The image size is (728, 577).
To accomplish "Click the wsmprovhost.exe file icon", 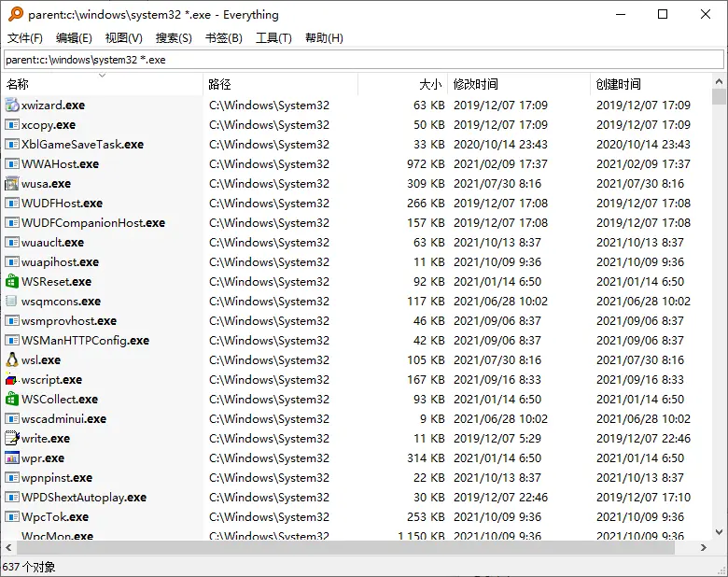I will (x=12, y=320).
